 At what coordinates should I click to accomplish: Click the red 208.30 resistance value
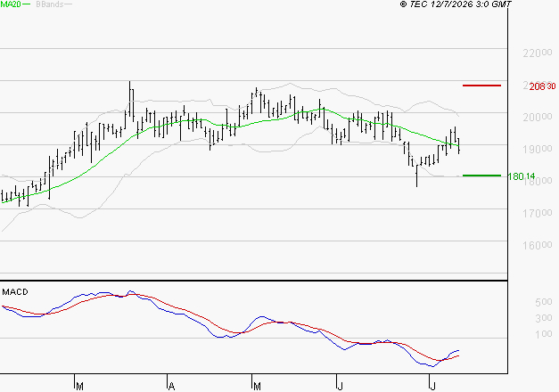pos(542,86)
